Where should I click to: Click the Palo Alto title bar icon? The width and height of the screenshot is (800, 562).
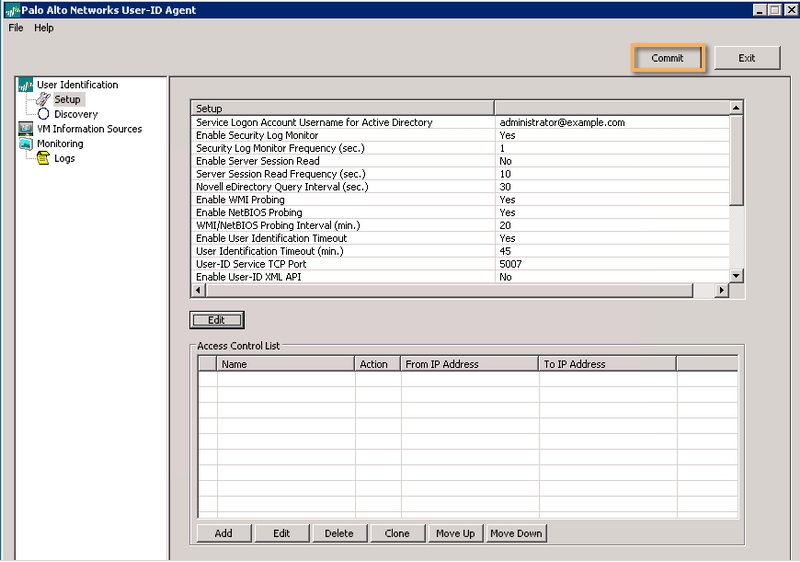point(12,10)
